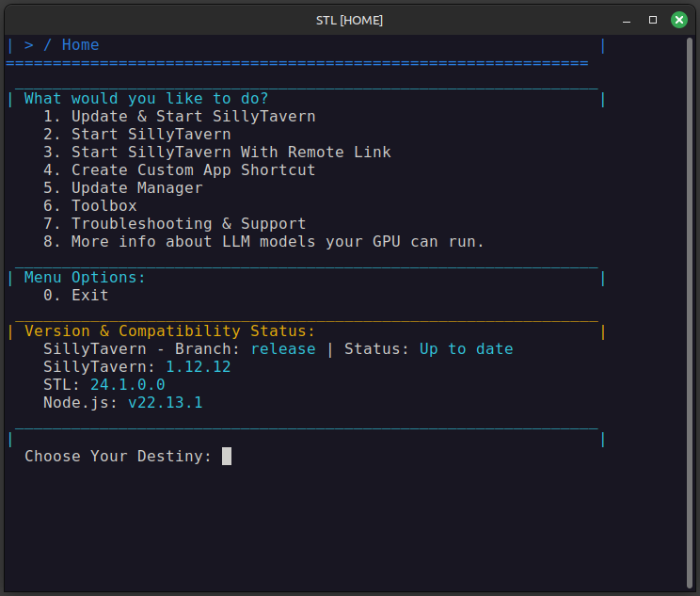Select '3. Start SillyTavern With Remote Link'

coord(217,153)
